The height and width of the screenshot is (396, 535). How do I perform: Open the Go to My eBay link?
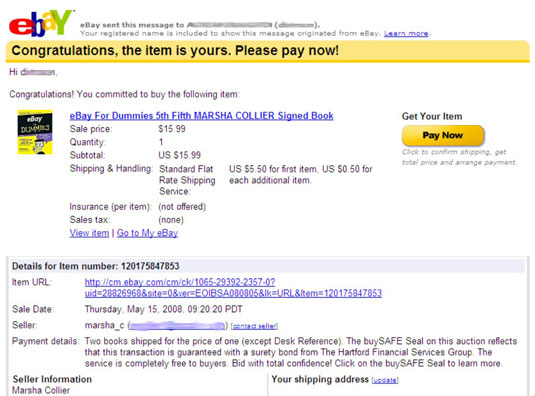tap(147, 233)
